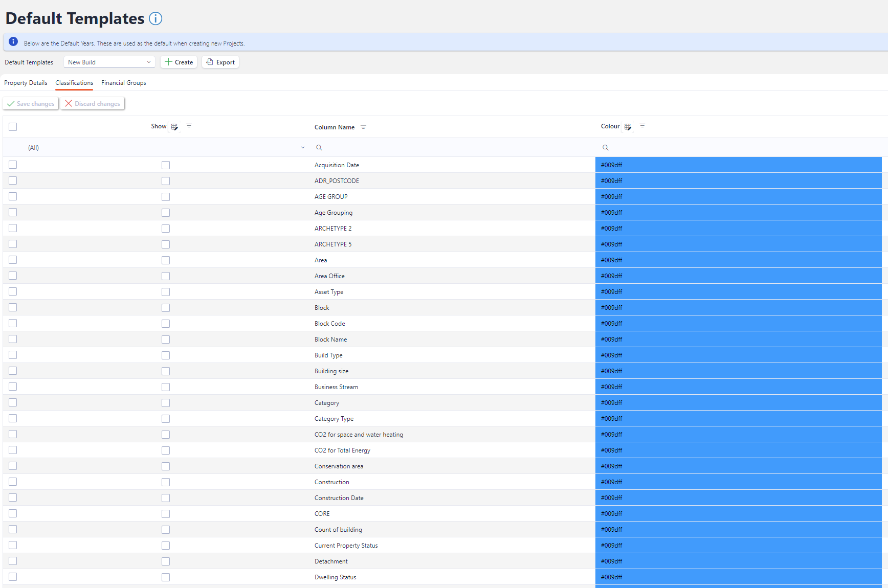The width and height of the screenshot is (888, 588).
Task: Click the Export button
Action: (220, 62)
